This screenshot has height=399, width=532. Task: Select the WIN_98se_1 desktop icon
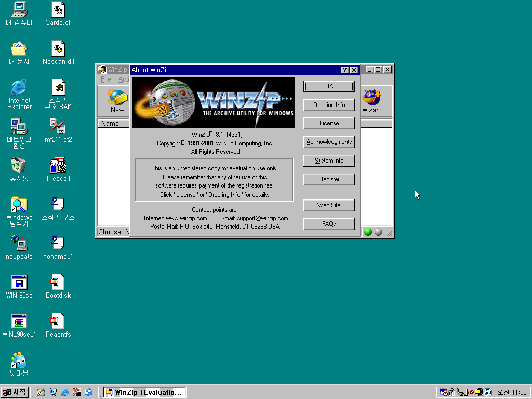coord(19,326)
